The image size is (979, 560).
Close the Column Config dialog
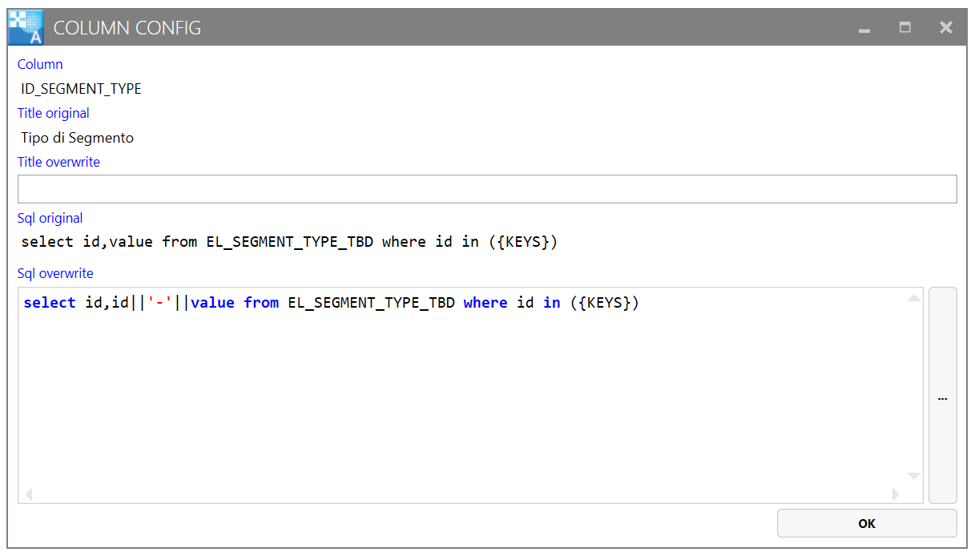click(945, 27)
